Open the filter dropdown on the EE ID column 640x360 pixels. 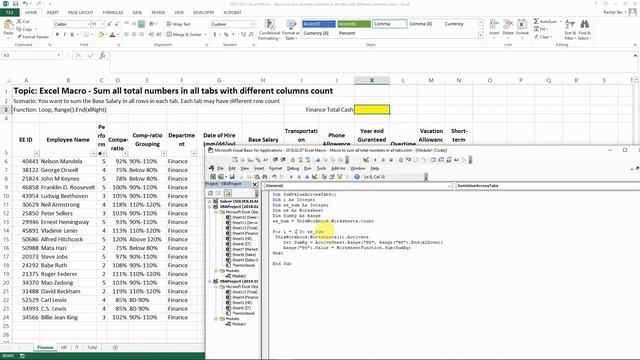point(36,153)
